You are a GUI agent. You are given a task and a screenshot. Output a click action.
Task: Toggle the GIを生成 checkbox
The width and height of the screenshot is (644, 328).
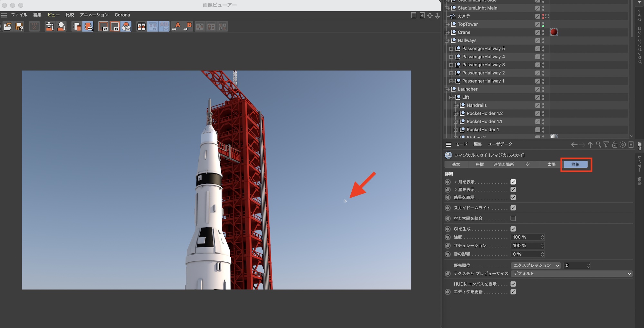[x=513, y=229]
